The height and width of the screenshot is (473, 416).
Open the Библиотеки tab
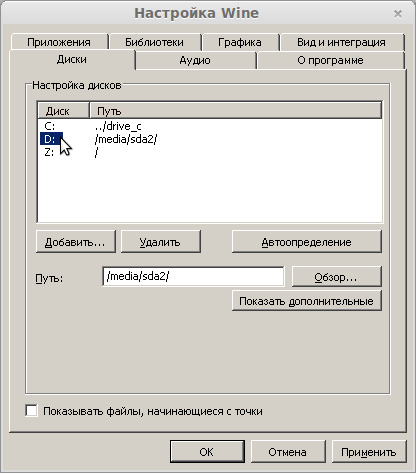tap(155, 42)
